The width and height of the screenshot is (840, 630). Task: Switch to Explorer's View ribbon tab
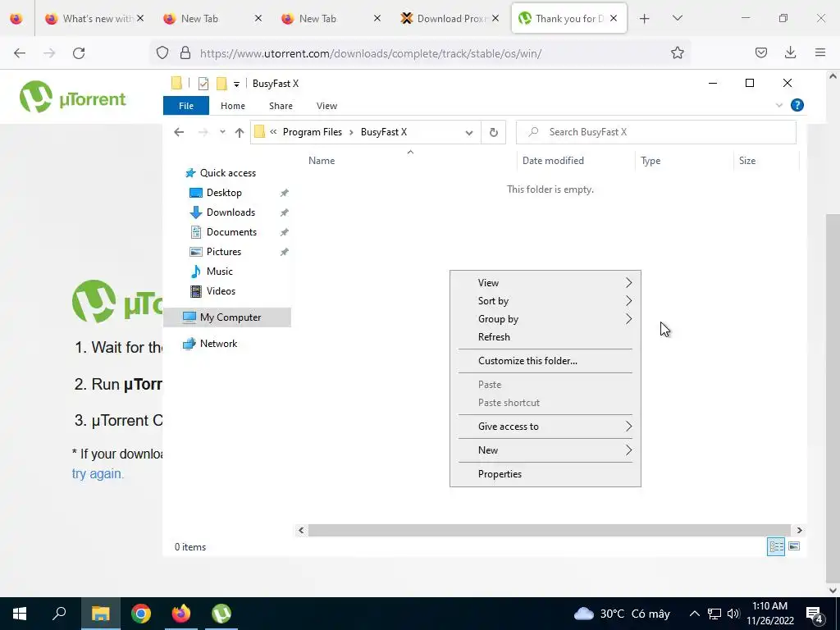326,106
